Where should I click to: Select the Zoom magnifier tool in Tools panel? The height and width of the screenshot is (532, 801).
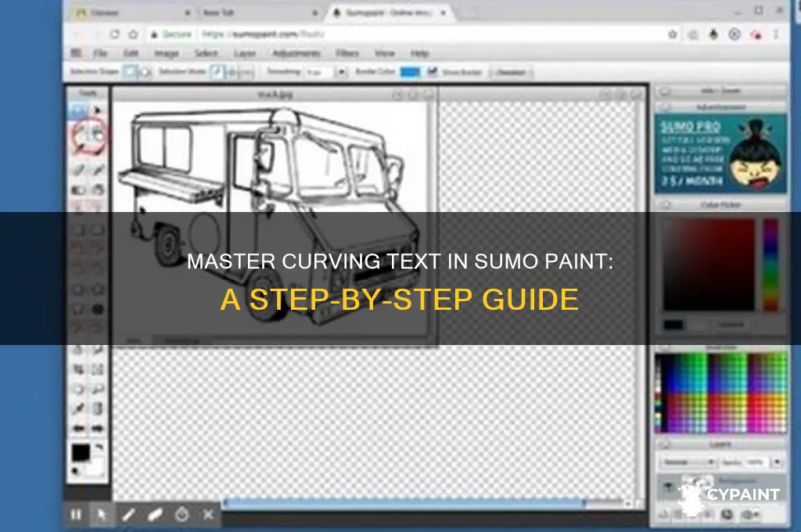[x=98, y=390]
